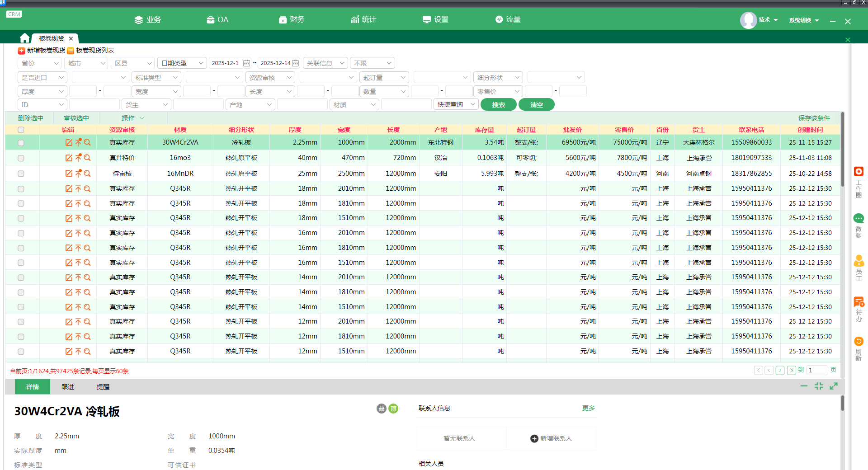The height and width of the screenshot is (470, 868).
Task: Click the pin-to-top arrow icon on the 16MnDR row
Action: [78, 173]
